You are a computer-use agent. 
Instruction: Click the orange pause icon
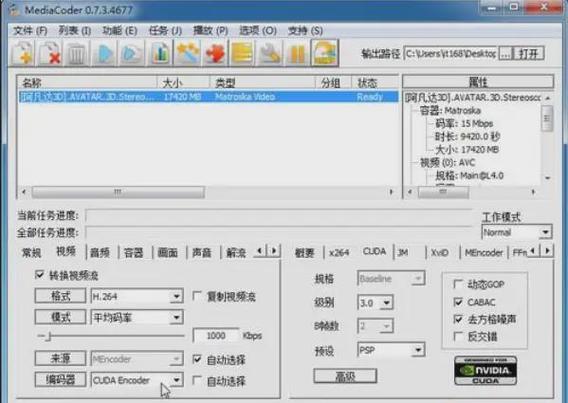[x=296, y=54]
